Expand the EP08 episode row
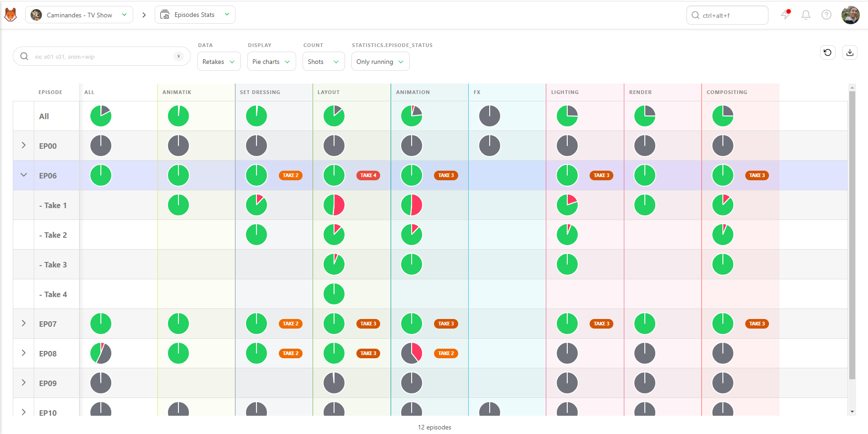The height and width of the screenshot is (434, 868). click(x=24, y=353)
